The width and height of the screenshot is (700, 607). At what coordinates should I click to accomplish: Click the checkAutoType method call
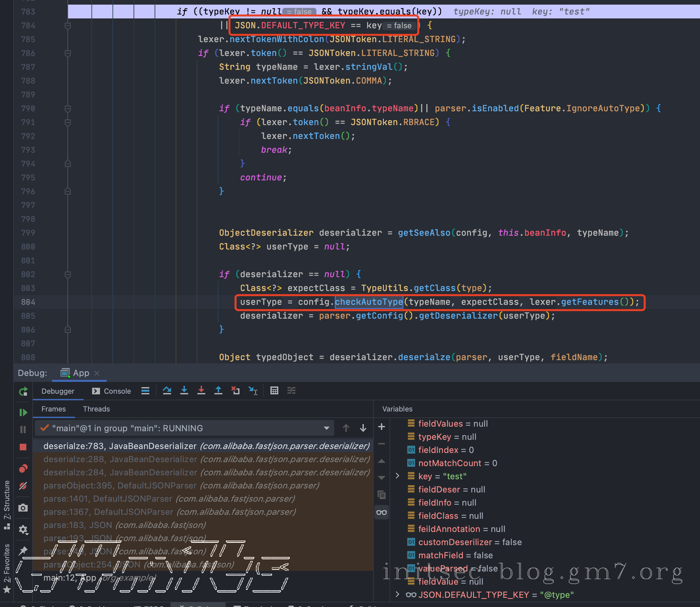point(369,302)
